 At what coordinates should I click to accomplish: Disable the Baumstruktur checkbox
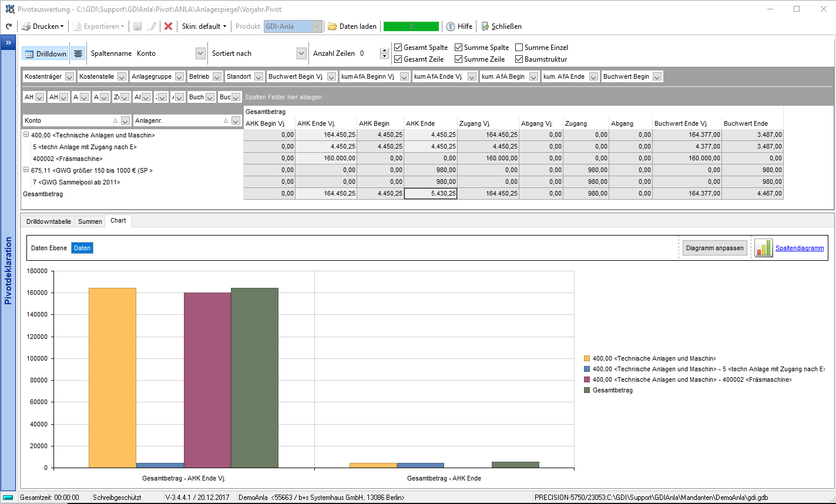pos(519,59)
